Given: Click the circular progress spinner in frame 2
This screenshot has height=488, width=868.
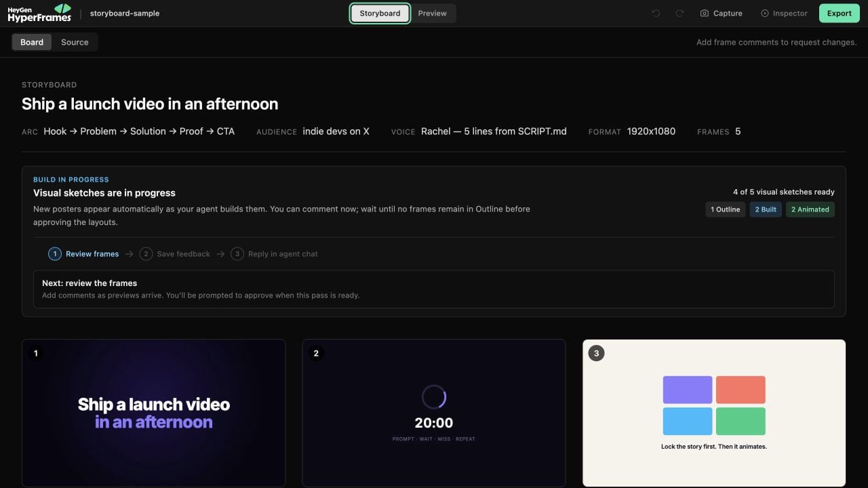Looking at the screenshot, I should tap(434, 397).
